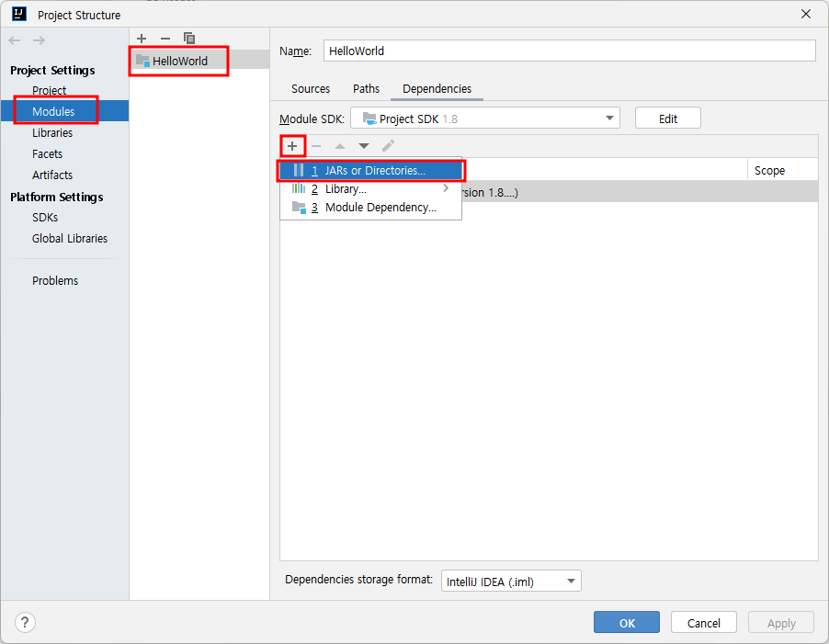Open the help question mark button
This screenshot has width=829, height=644.
click(25, 622)
